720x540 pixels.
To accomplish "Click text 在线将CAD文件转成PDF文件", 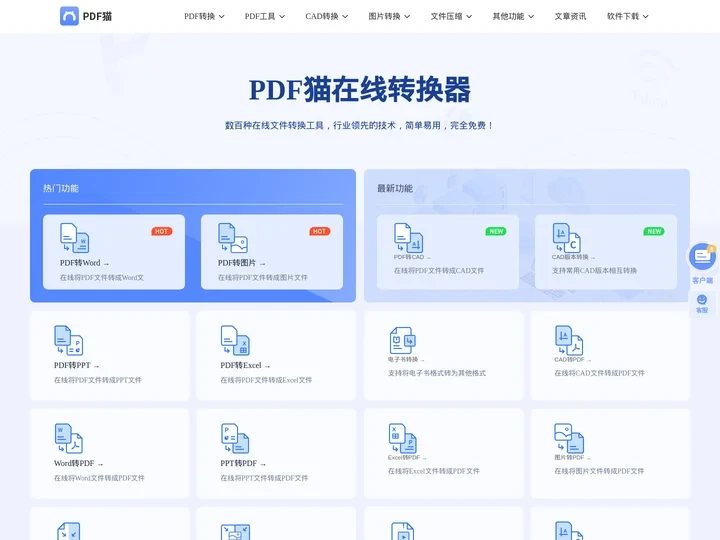I will [599, 373].
